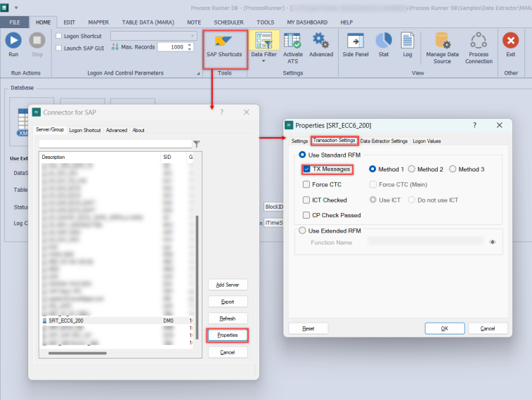Expand the Data Filter dropdown arrow
The image size is (532, 400).
coord(264,61)
